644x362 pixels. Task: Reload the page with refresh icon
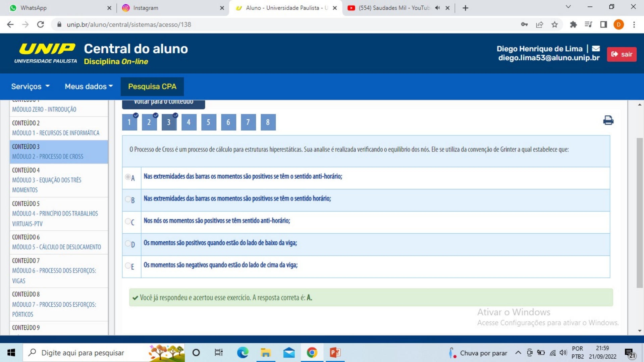(x=41, y=24)
